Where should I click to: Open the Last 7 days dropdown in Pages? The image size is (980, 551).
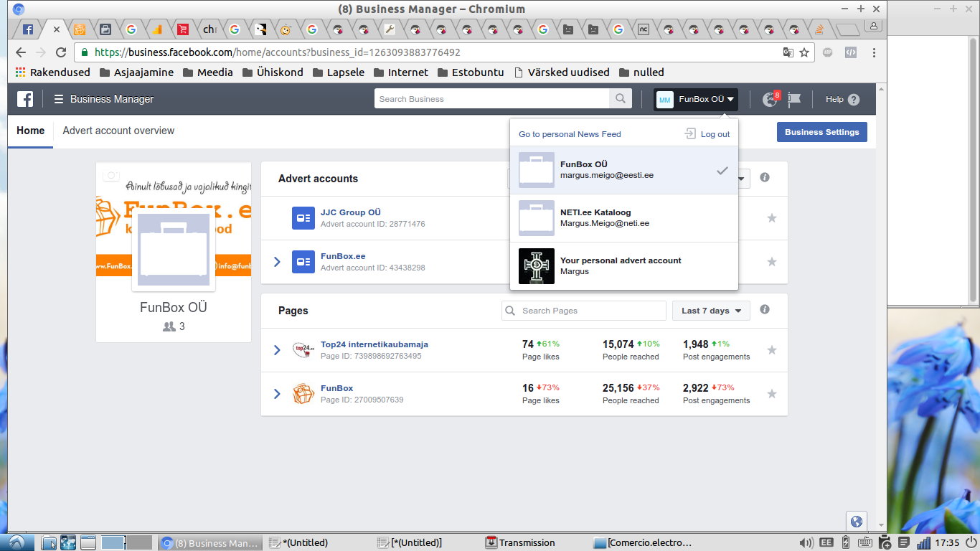pyautogui.click(x=711, y=311)
